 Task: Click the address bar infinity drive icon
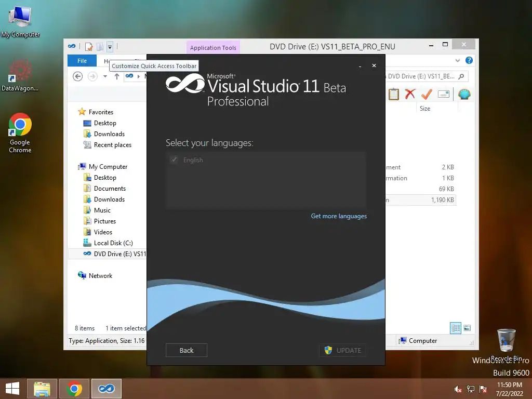[129, 76]
